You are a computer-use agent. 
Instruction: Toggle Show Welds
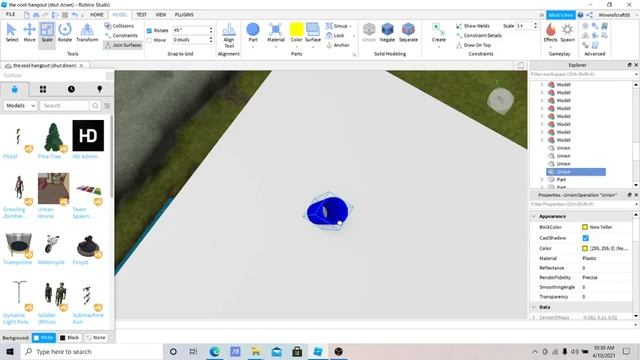tap(473, 26)
